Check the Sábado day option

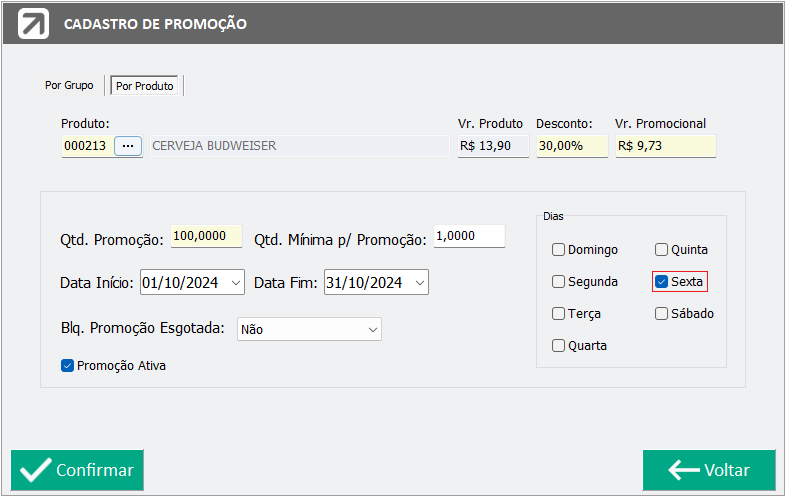[x=661, y=314]
